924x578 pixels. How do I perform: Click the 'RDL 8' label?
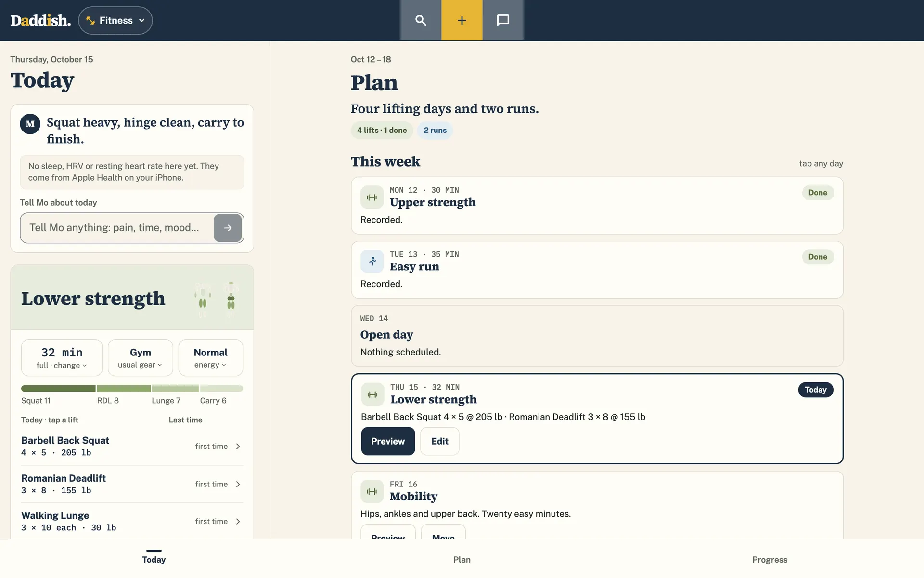[108, 401]
